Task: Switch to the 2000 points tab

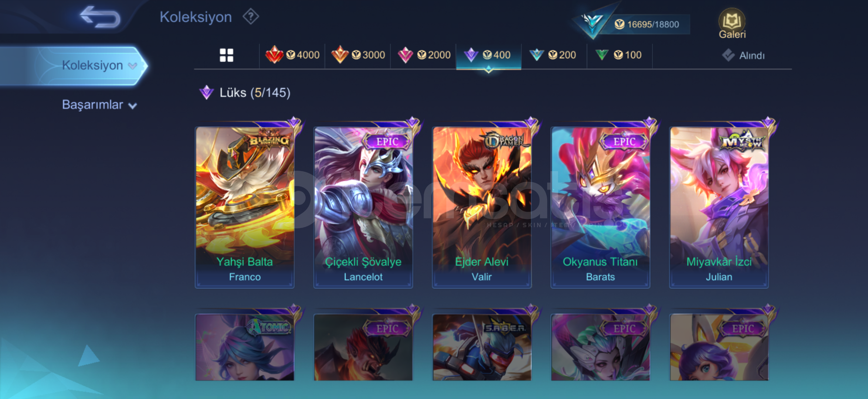Action: (x=424, y=55)
